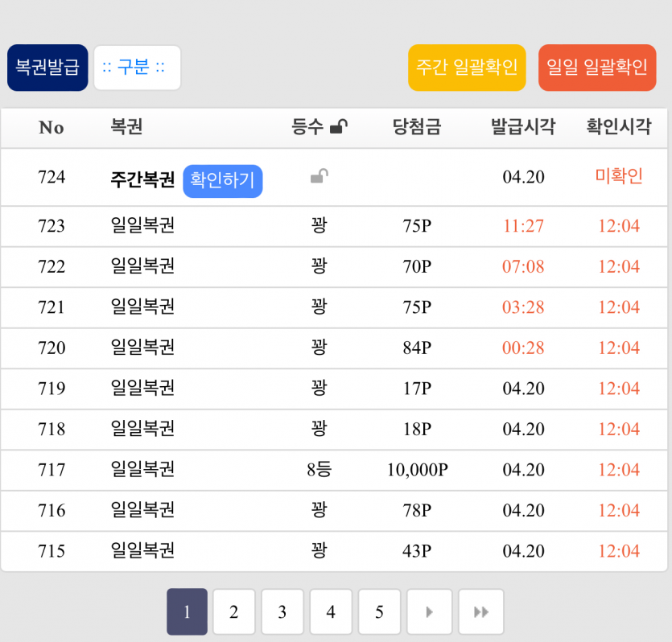Screen dimensions: 672x642
Task: Click current page 1 button
Action: click(187, 612)
